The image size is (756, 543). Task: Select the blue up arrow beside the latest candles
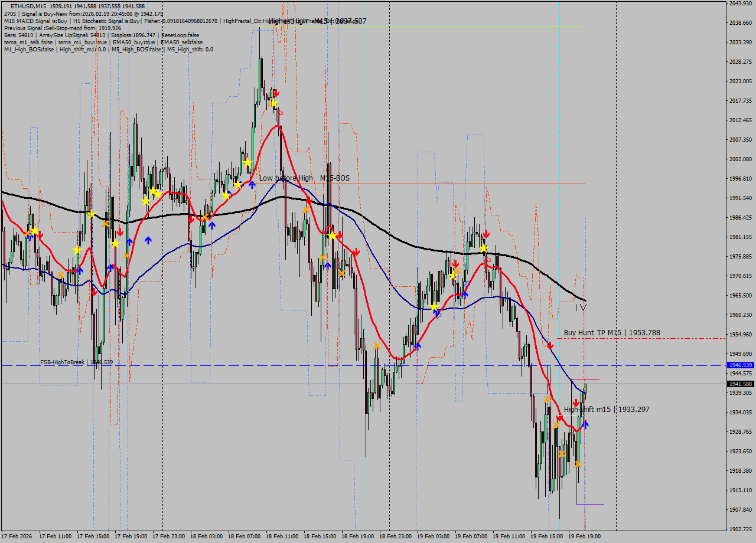point(585,424)
